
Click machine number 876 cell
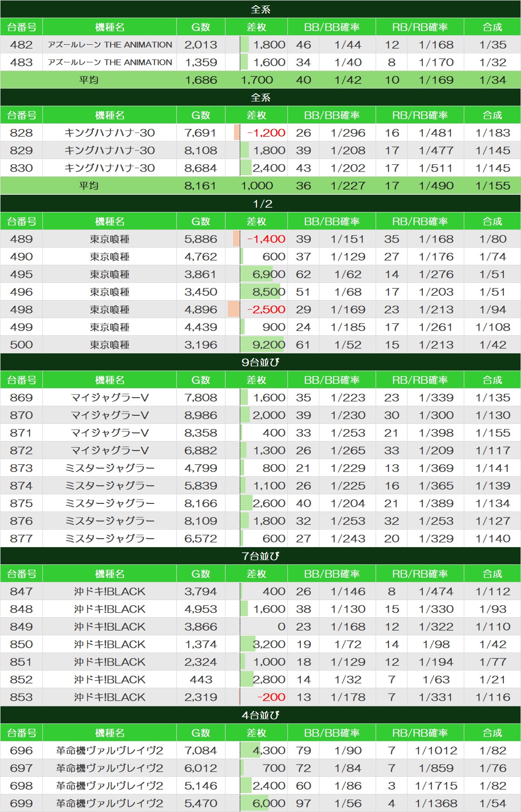coord(21,521)
